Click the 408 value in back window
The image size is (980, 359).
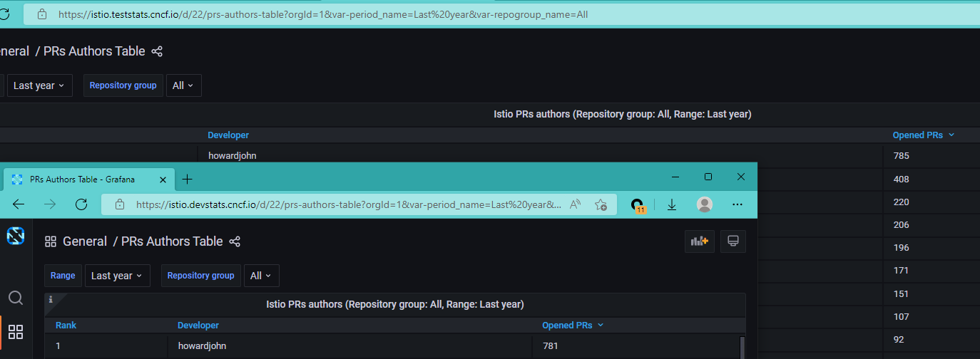pos(902,179)
